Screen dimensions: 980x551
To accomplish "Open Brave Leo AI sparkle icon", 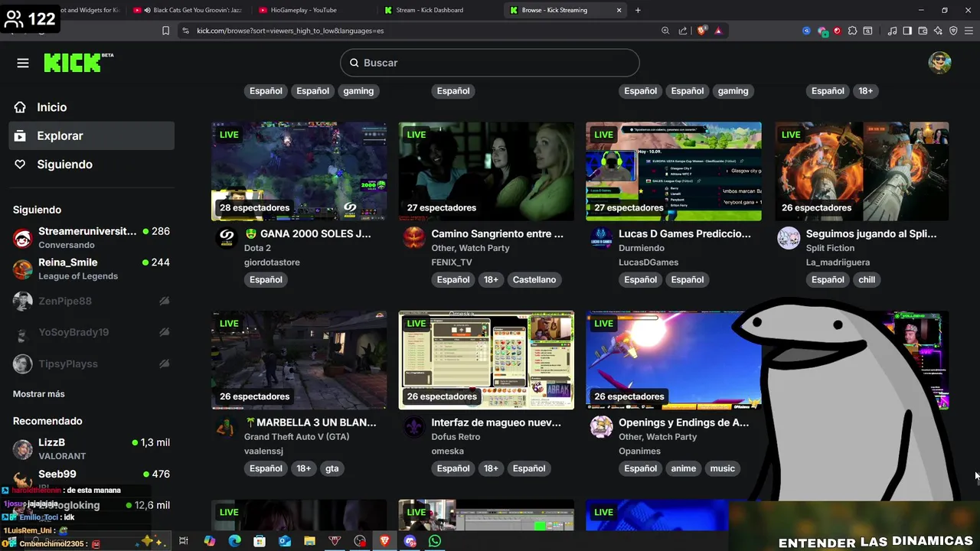I will (938, 31).
